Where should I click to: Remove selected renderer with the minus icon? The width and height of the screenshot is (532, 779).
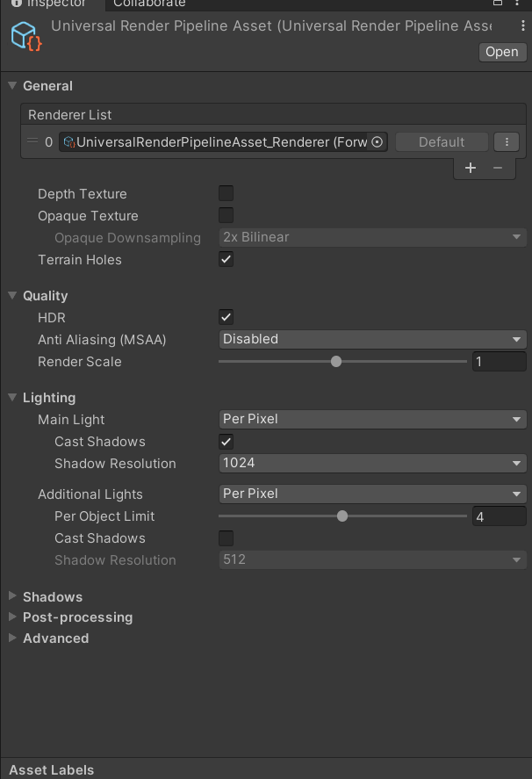pos(497,168)
